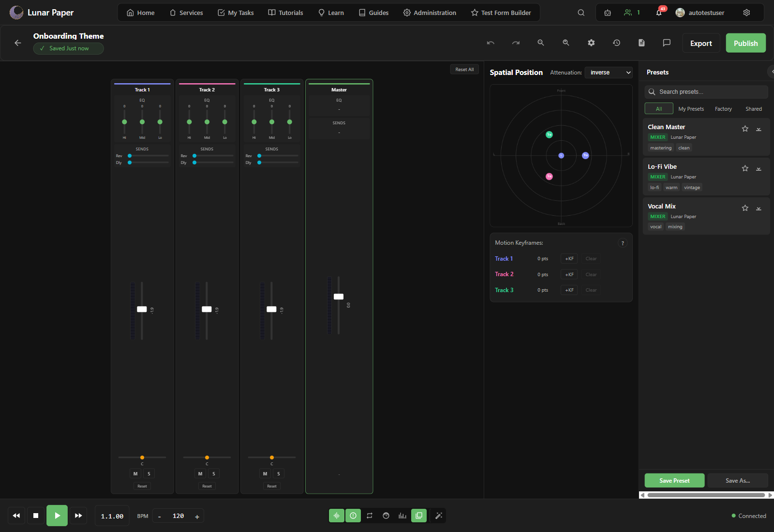Open the editor settings gear icon
774x532 pixels.
591,43
